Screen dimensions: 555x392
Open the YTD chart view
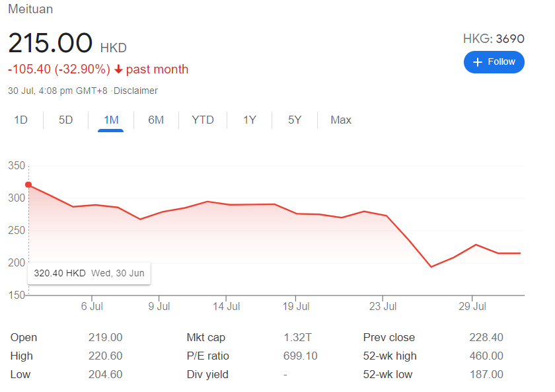pos(203,120)
